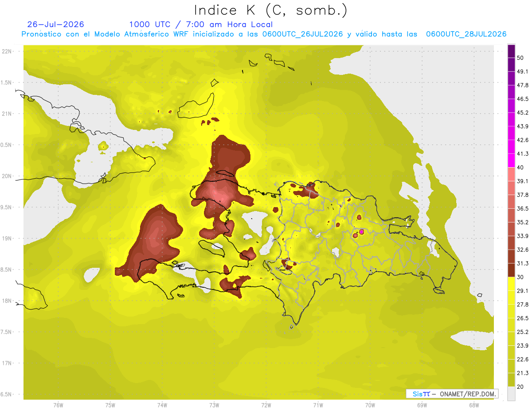Click the '72W' longitude label
532x411 pixels.
266,405
